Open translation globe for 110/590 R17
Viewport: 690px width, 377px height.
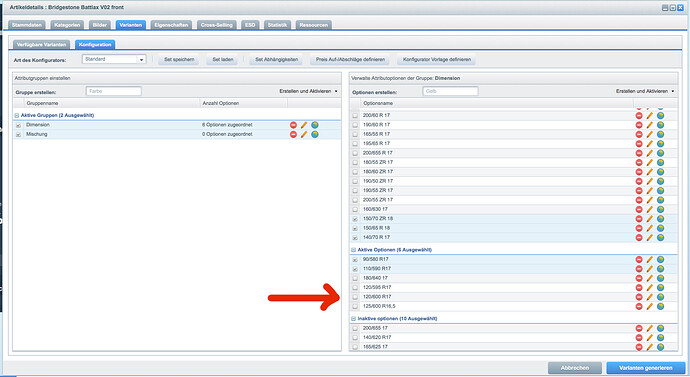pos(661,269)
